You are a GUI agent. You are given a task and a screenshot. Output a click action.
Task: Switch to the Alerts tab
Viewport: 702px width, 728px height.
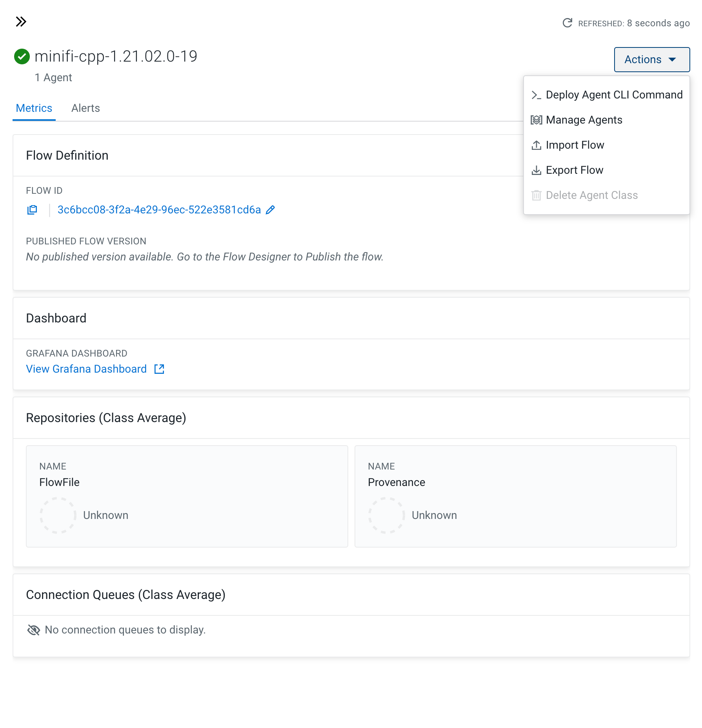click(x=85, y=108)
